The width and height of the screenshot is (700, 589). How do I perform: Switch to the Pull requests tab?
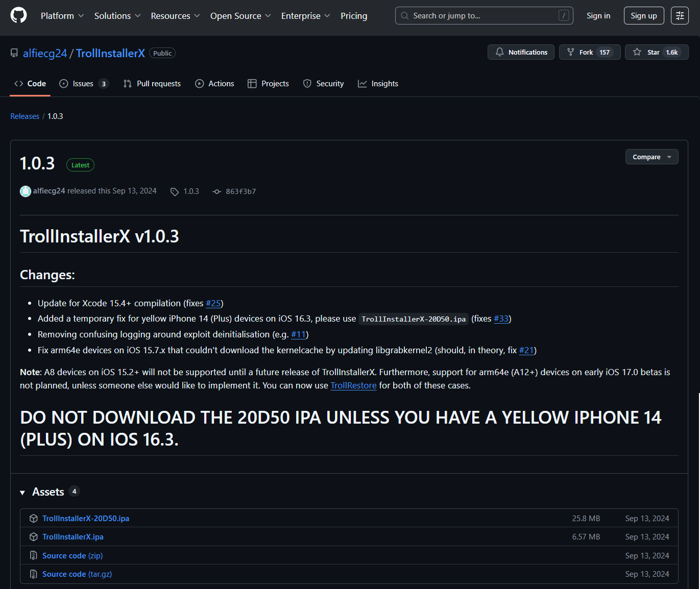pos(152,84)
